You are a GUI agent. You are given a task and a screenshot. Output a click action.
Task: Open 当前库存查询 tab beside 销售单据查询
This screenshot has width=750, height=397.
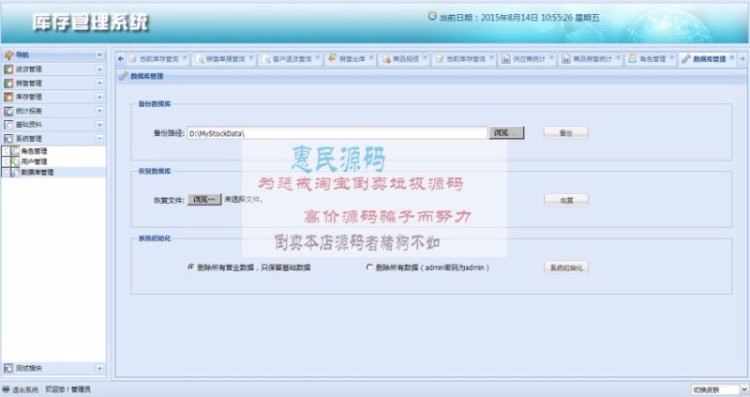point(158,59)
